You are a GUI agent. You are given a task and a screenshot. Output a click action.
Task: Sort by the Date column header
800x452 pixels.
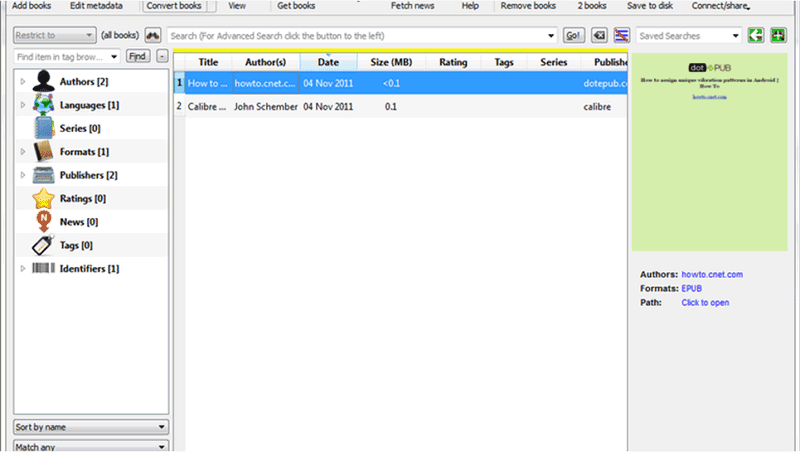click(x=328, y=62)
